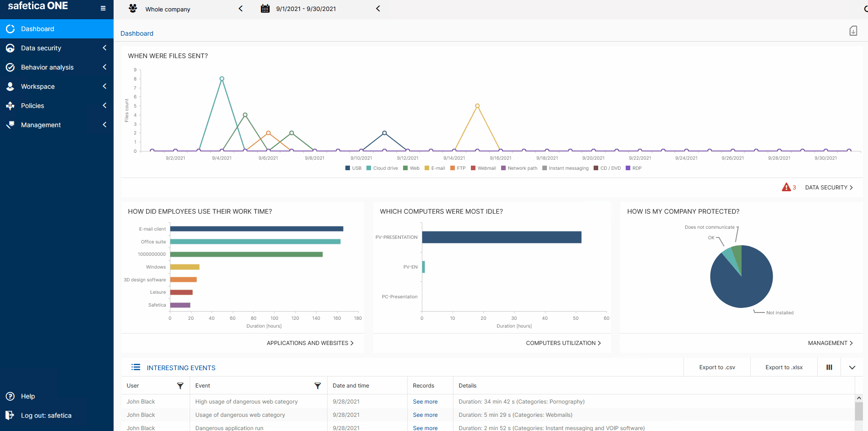Open column chooser icon
Viewport: 868px width, 431px height.
point(829,367)
